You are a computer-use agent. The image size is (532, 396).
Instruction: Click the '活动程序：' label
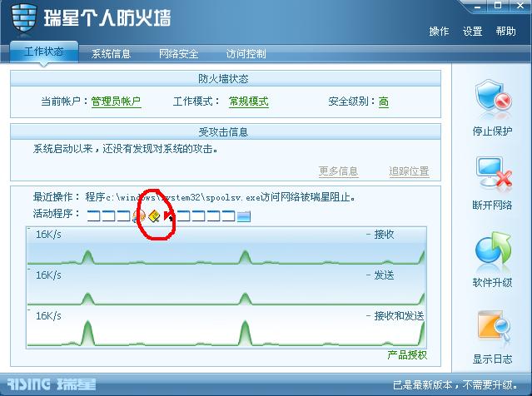tap(57, 214)
